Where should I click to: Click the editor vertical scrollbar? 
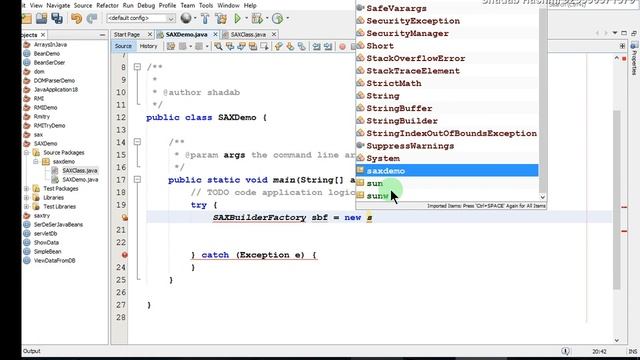pos(617,200)
